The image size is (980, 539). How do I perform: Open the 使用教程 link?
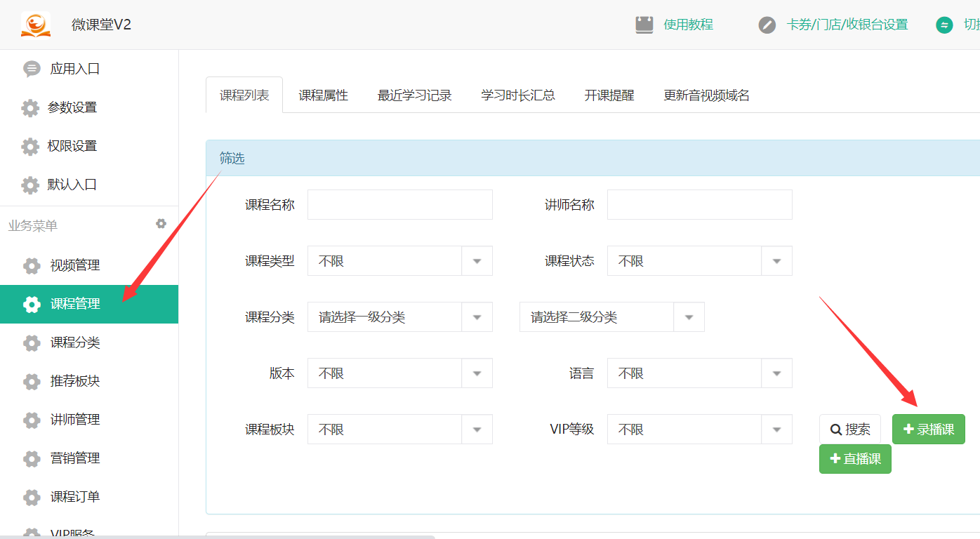(x=689, y=25)
